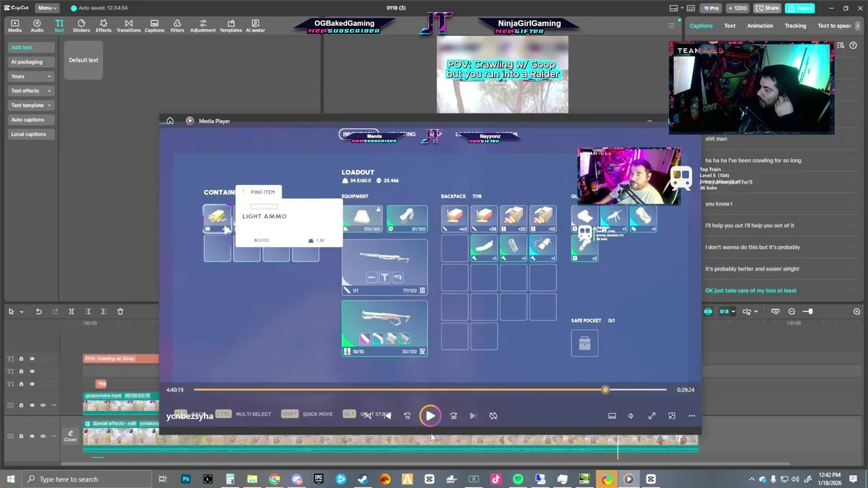Open the CapCut Menu dropdown

click(x=46, y=7)
